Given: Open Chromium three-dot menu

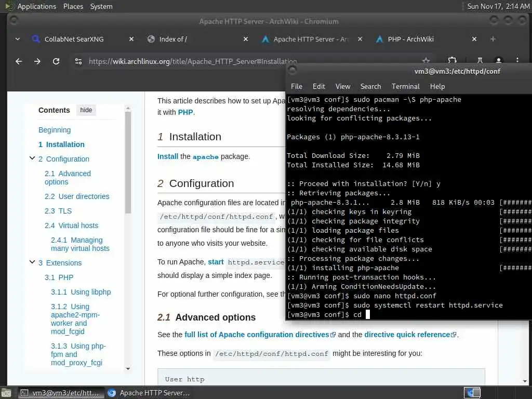Looking at the screenshot, I should (x=517, y=60).
